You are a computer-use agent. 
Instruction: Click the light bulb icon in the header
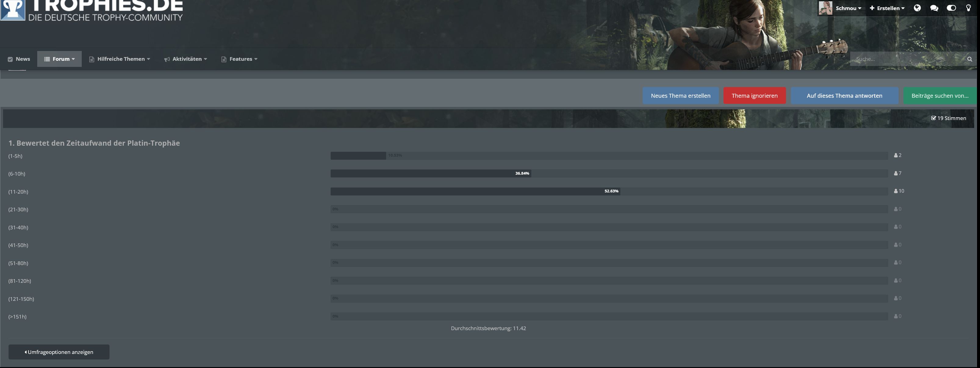click(x=968, y=8)
